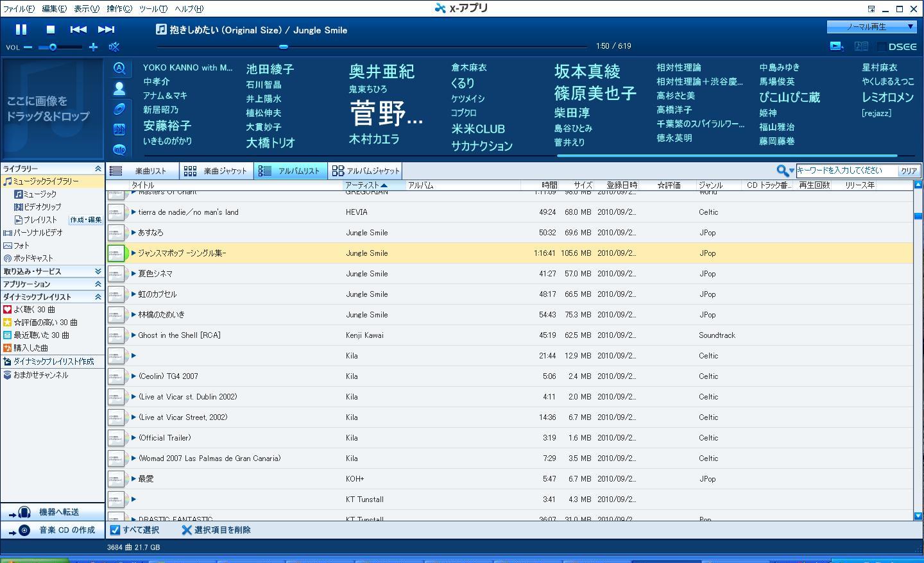Stop playback

point(51,29)
